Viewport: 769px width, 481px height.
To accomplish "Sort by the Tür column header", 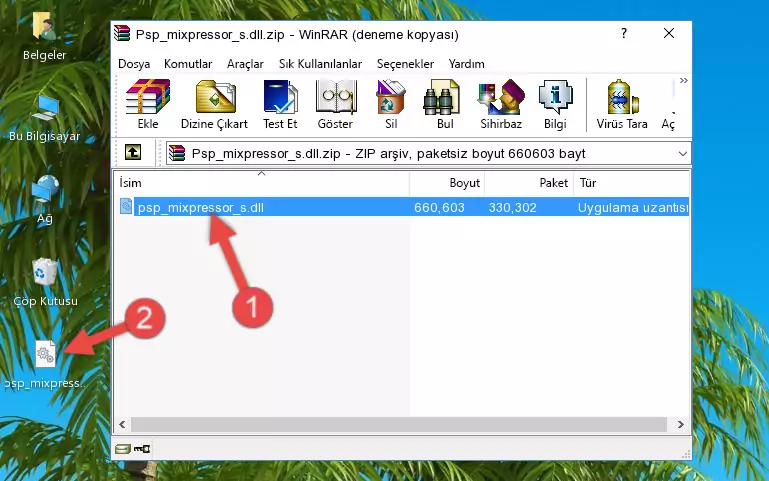I will tap(631, 182).
